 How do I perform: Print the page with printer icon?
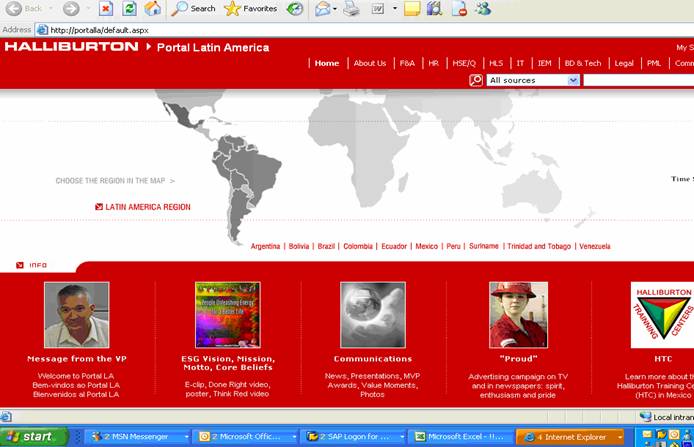coord(351,8)
